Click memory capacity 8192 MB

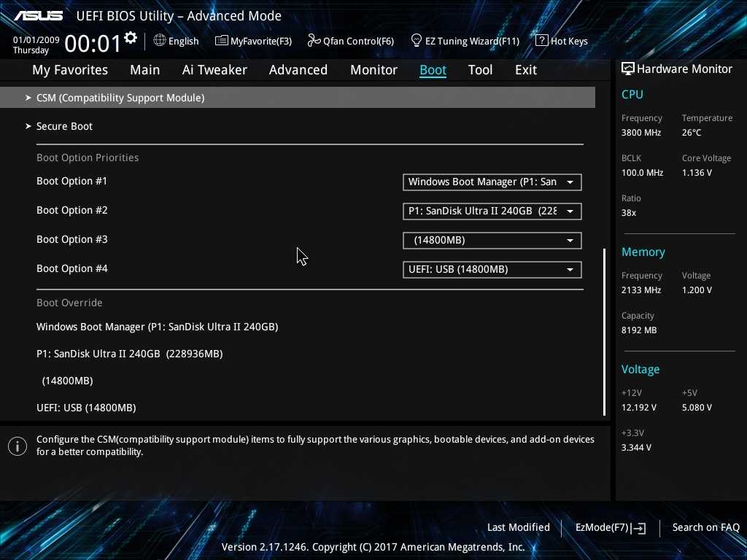(x=639, y=330)
